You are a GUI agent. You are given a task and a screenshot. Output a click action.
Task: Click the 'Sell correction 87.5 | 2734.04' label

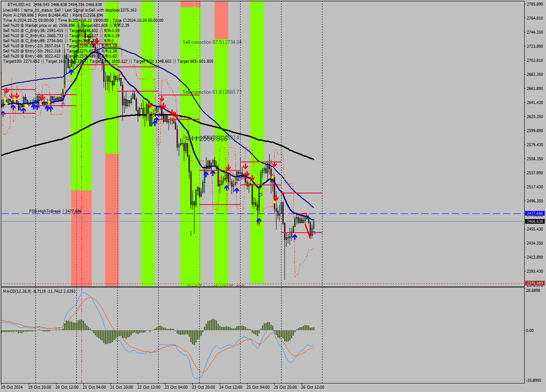coord(212,42)
